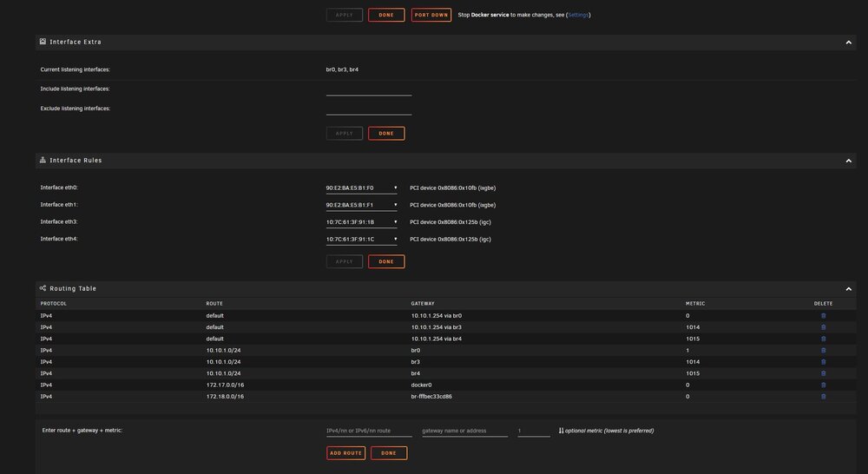This screenshot has width=868, height=474.
Task: Focus the IPv4/nn or IPv6/nn route field
Action: click(x=369, y=431)
